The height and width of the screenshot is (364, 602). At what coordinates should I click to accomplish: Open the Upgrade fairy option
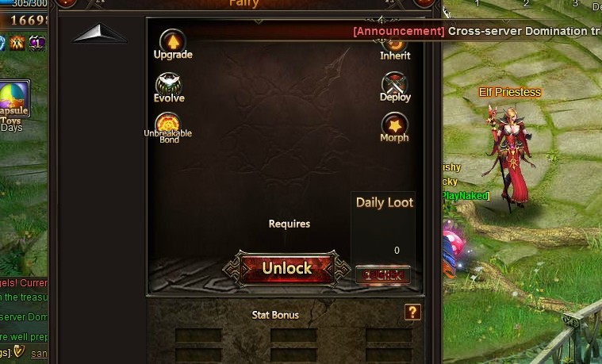[173, 44]
